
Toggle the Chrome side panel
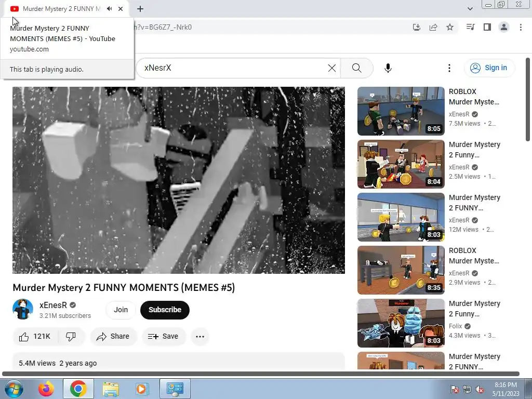pos(487,27)
